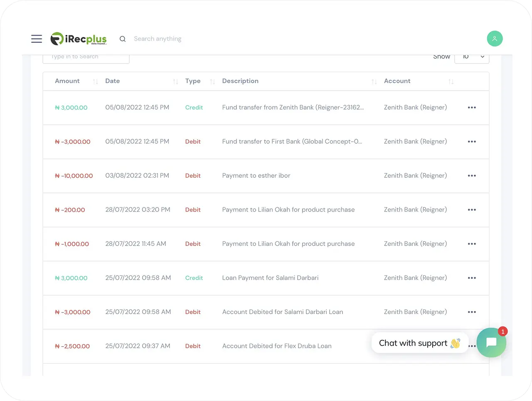Open actions for ₦-1,000.00 Lilian Okah payment
Viewport: 532px width, 401px height.
pos(472,244)
